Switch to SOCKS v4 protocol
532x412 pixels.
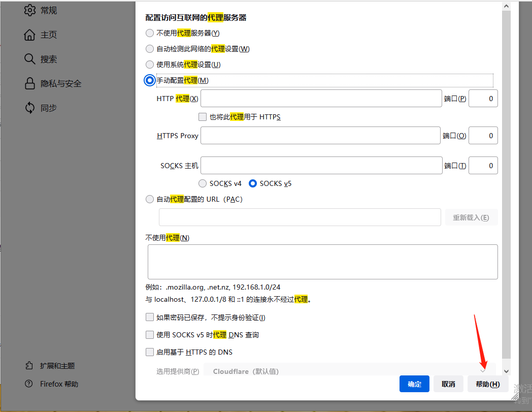click(203, 183)
